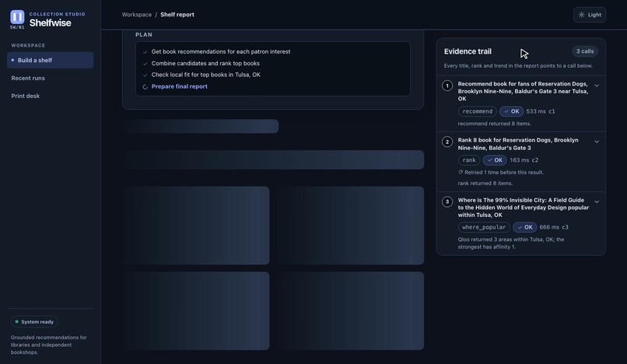The width and height of the screenshot is (627, 364).
Task: Click step number 1 circle
Action: (x=447, y=86)
